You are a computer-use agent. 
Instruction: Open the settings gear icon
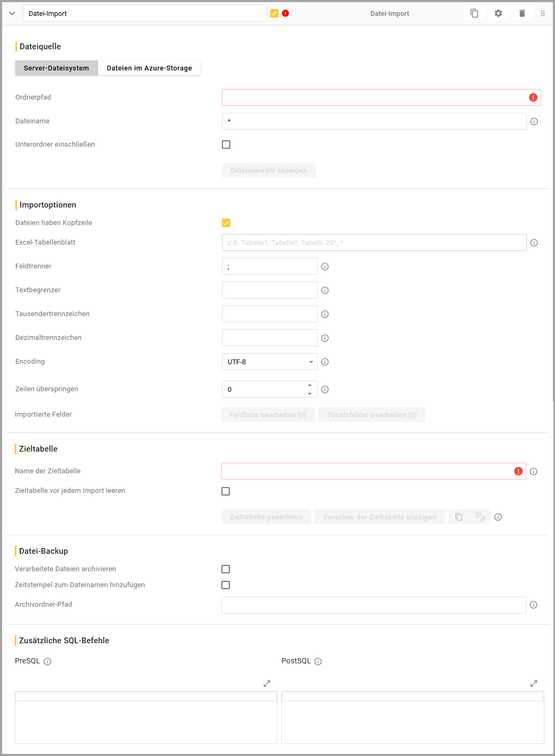(498, 13)
